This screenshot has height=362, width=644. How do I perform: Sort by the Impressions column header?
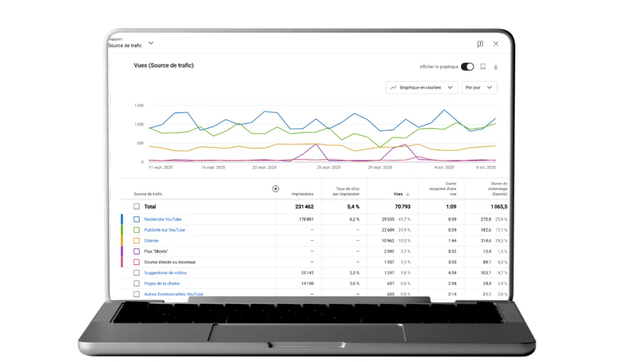(x=303, y=194)
